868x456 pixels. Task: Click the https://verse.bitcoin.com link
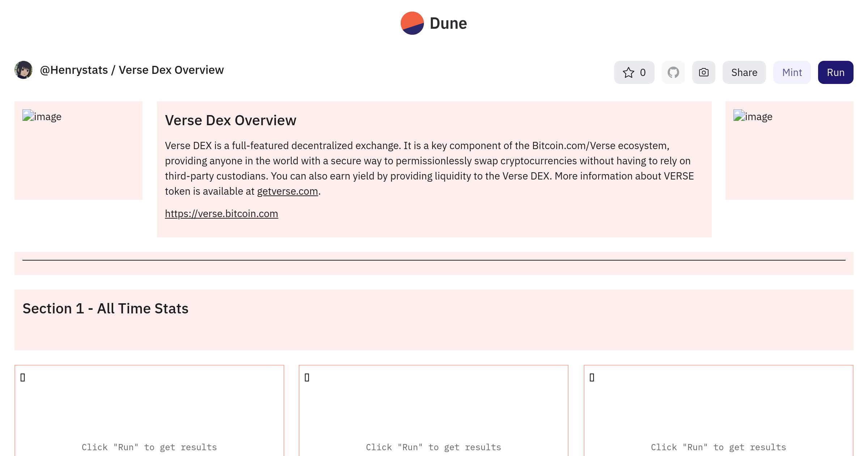[222, 214]
